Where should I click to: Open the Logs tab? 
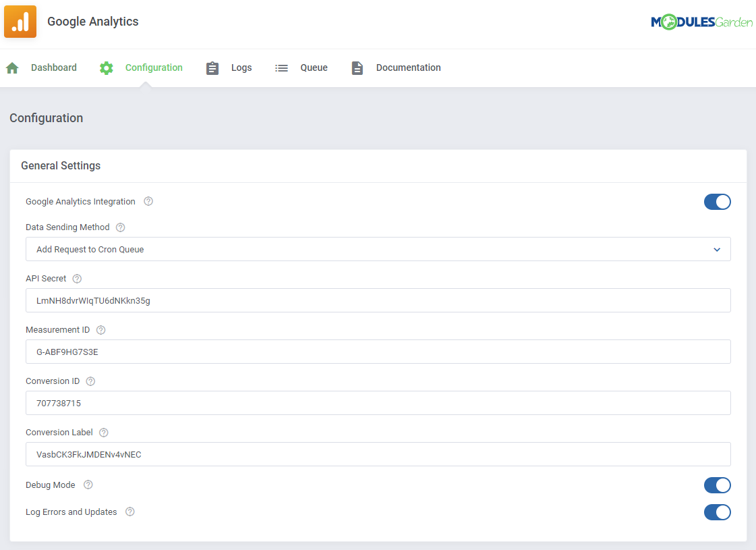tap(241, 67)
